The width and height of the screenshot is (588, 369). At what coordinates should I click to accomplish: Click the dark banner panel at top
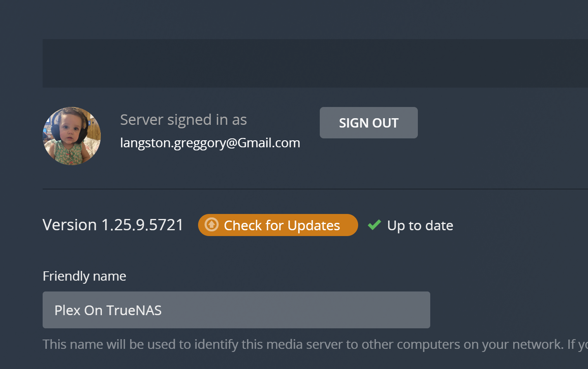[315, 63]
